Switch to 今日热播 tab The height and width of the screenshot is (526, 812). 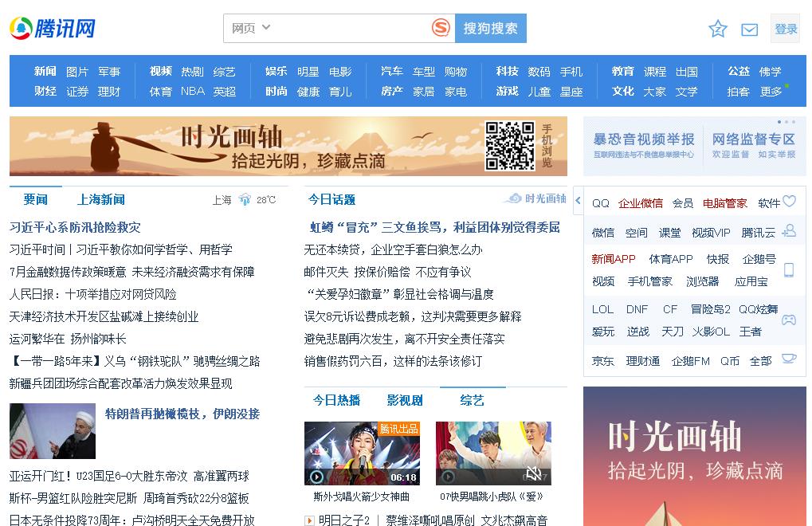tap(336, 400)
